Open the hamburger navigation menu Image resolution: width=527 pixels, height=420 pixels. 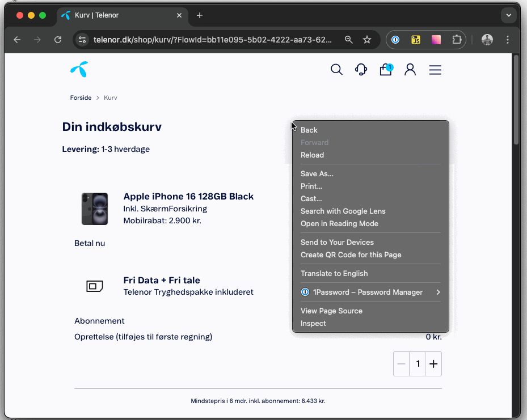pyautogui.click(x=435, y=70)
